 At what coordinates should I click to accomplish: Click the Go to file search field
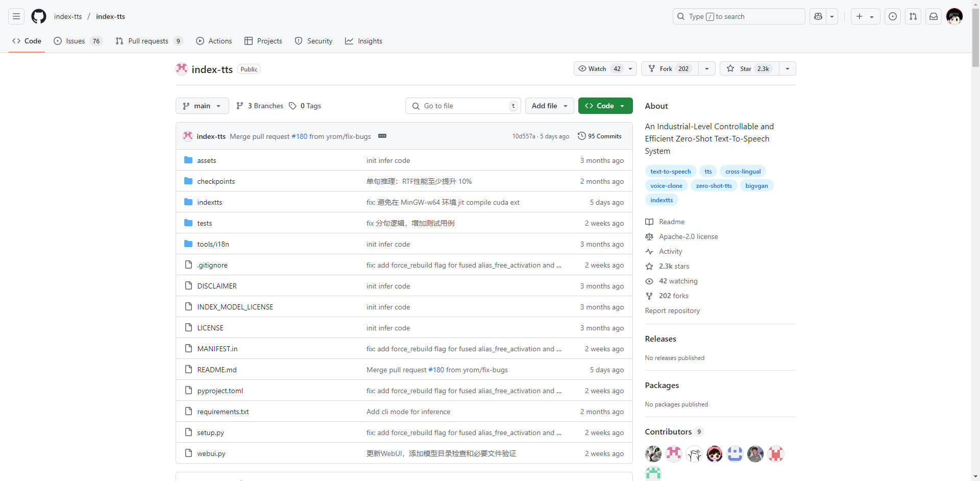click(463, 106)
